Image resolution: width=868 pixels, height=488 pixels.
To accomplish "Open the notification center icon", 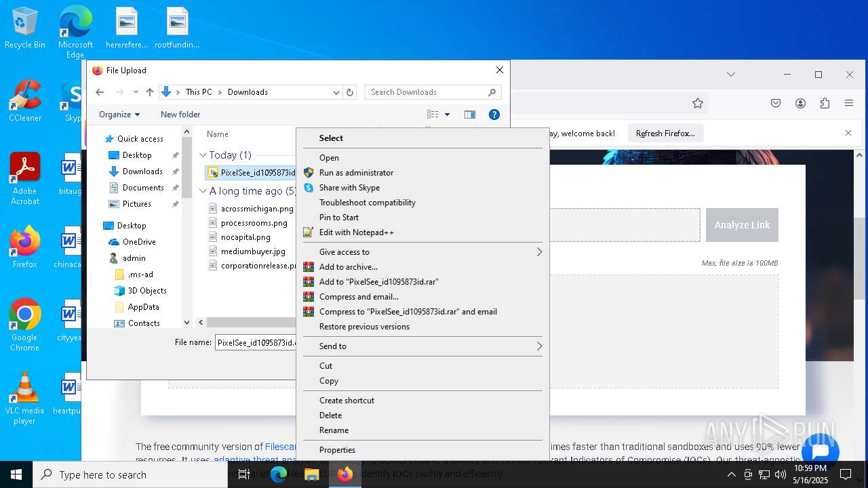I will click(x=846, y=474).
